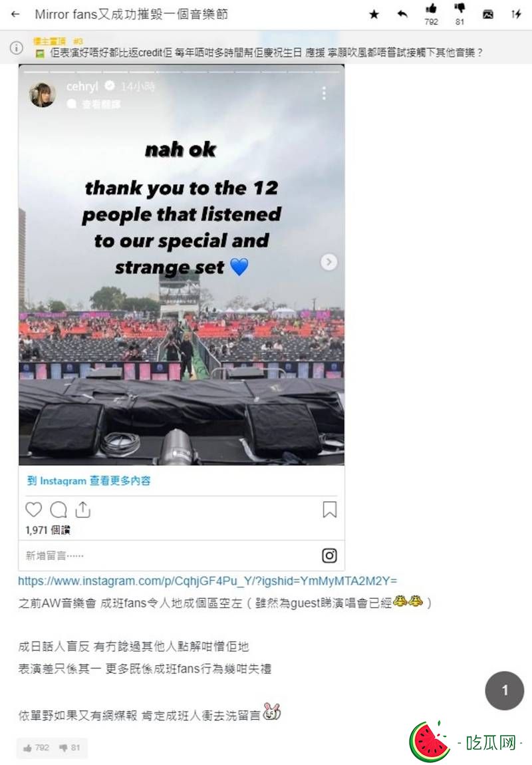The height and width of the screenshot is (765, 532).
Task: Open the instagram.com post URL link
Action: 207,581
